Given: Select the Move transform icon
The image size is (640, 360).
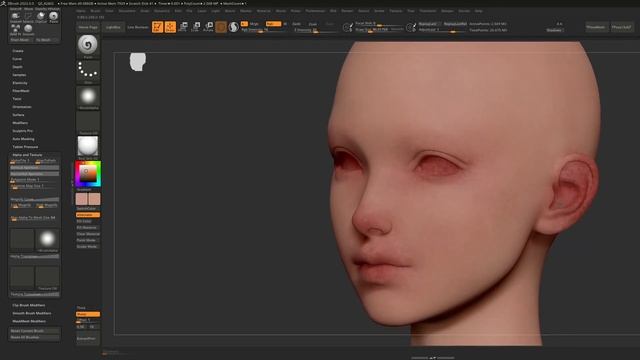Looking at the screenshot, I should tap(183, 27).
